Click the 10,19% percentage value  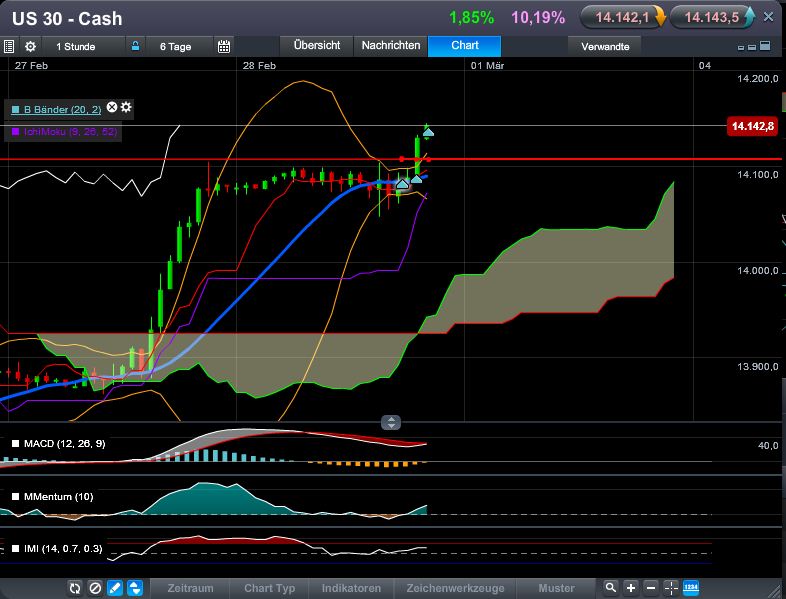pyautogui.click(x=538, y=18)
